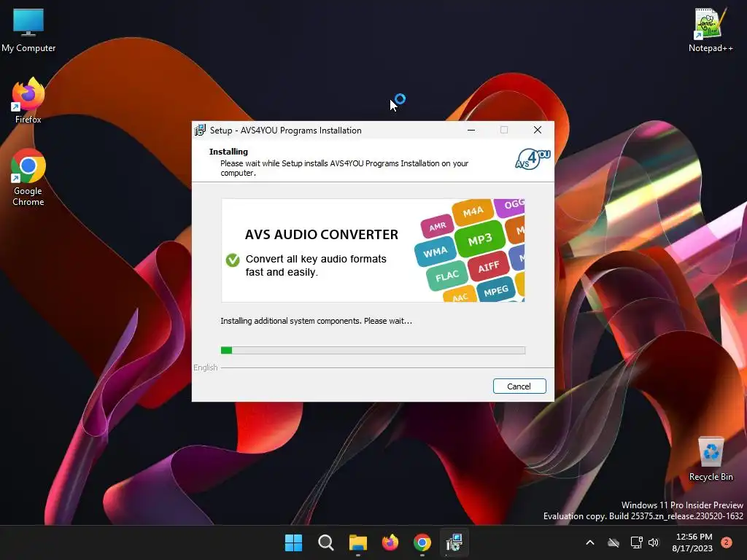Click the MP3 format badge
Screen dimensions: 747x560
[x=479, y=239]
